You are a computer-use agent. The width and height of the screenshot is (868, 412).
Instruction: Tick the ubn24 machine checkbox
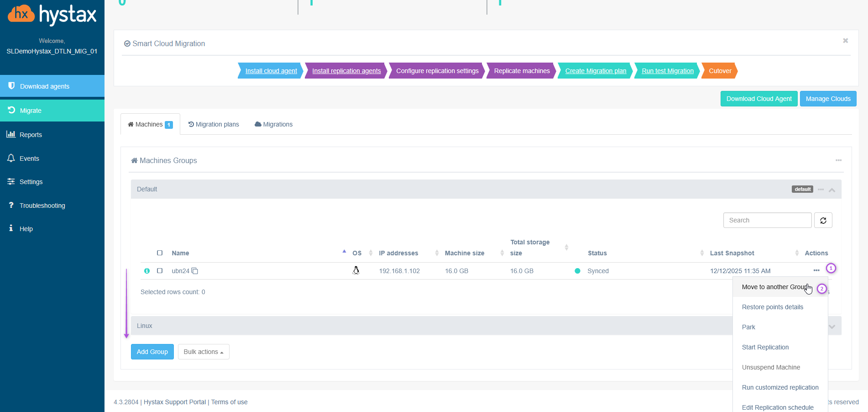coord(160,271)
